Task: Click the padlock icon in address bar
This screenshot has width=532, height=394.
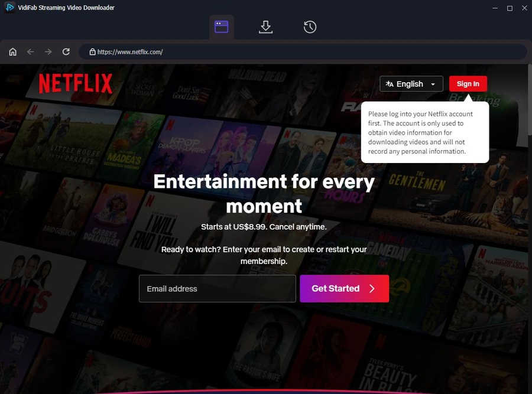Action: 92,52
